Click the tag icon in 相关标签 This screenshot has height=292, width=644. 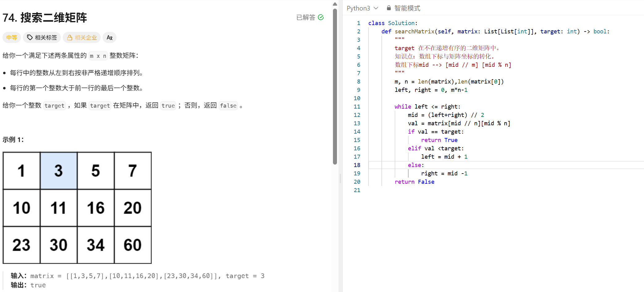coord(30,37)
